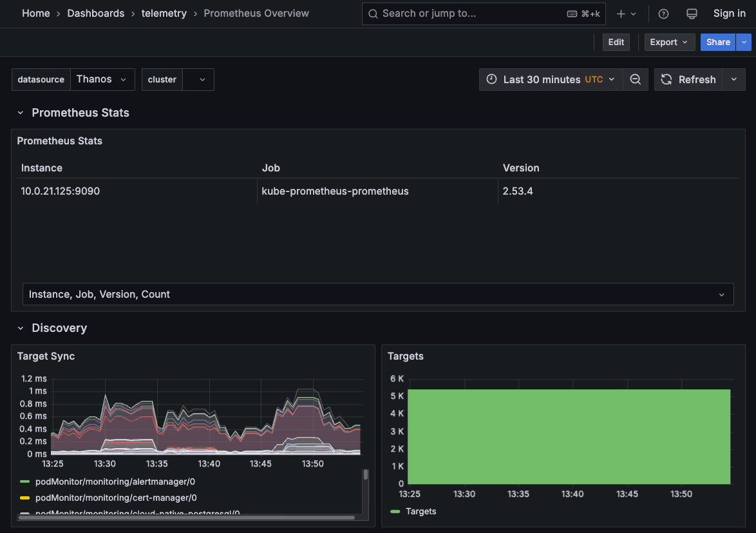
Task: Click the Targets panel title
Action: (x=406, y=356)
